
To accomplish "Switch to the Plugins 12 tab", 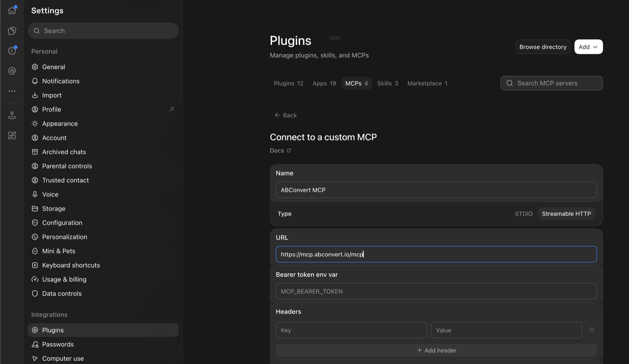I will click(288, 83).
